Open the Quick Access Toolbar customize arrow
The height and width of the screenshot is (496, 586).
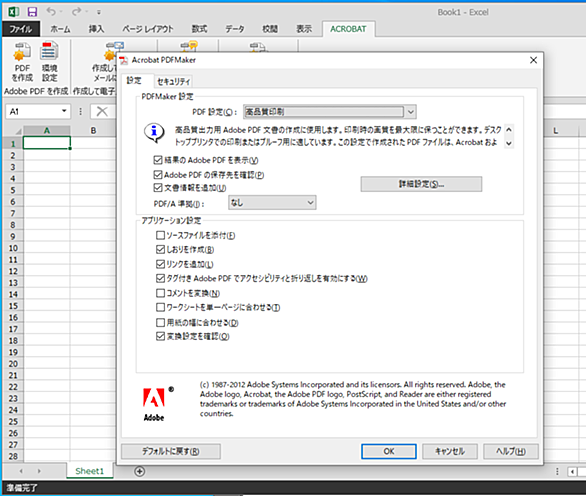[x=99, y=12]
